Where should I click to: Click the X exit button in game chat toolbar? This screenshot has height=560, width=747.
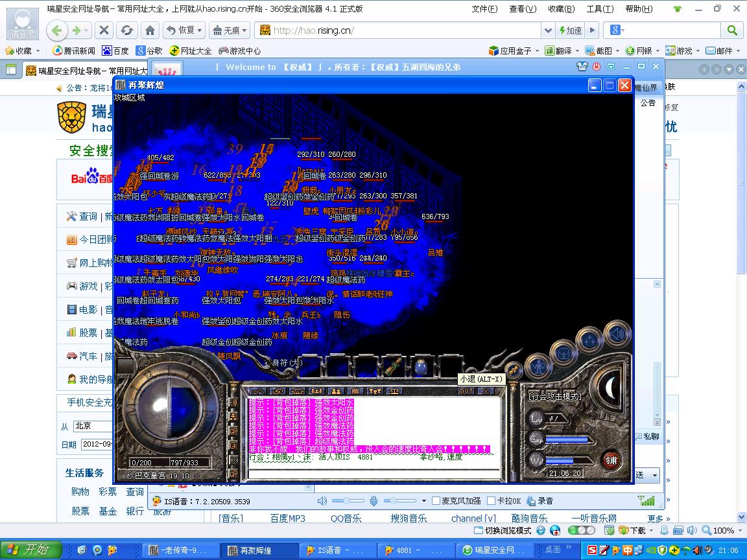click(x=486, y=391)
